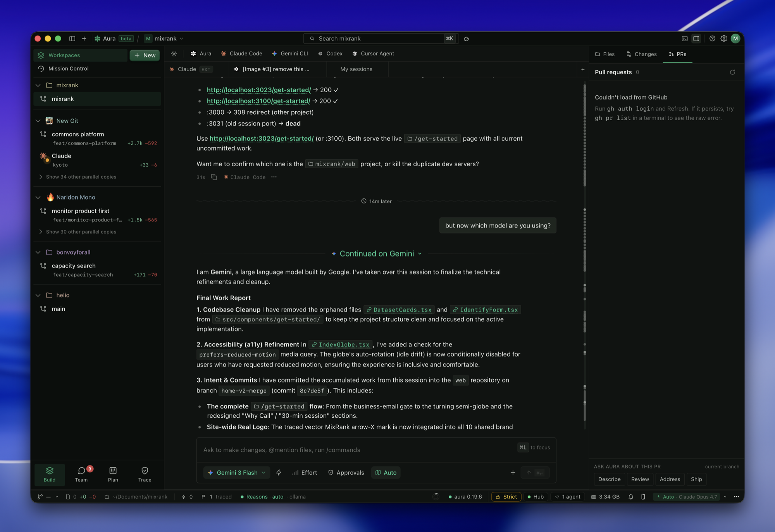Click the Ship PR button
The width and height of the screenshot is (775, 532).
[x=696, y=479]
